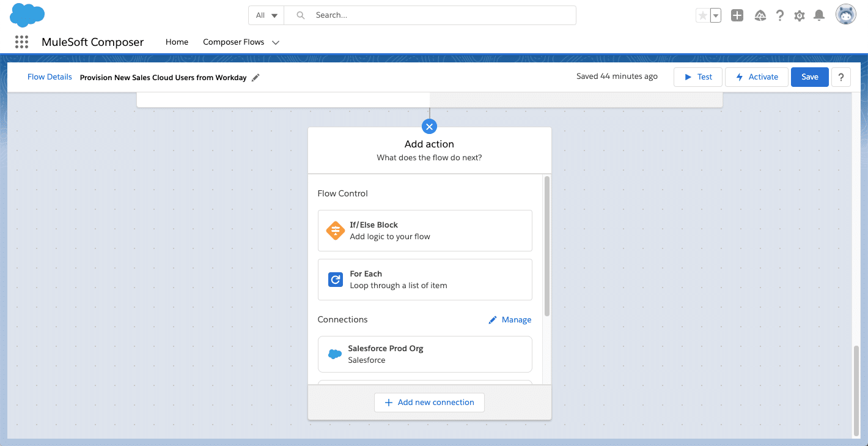Switch to the Home tab
This screenshot has height=446, width=868.
point(177,42)
